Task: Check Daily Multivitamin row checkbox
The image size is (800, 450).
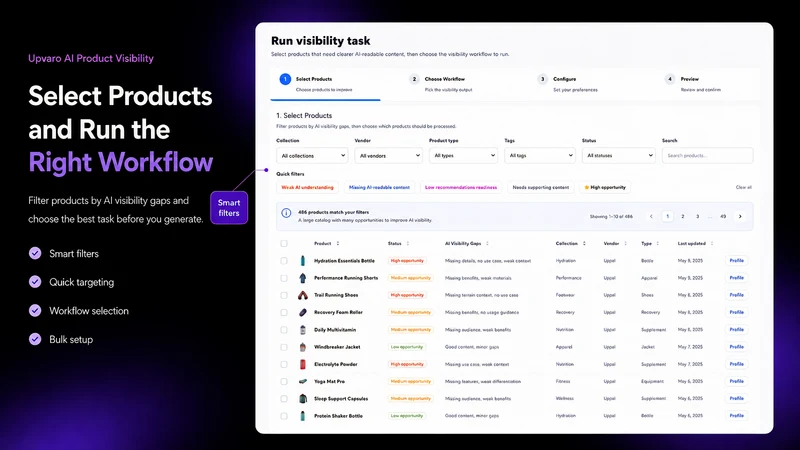Action: pos(284,330)
